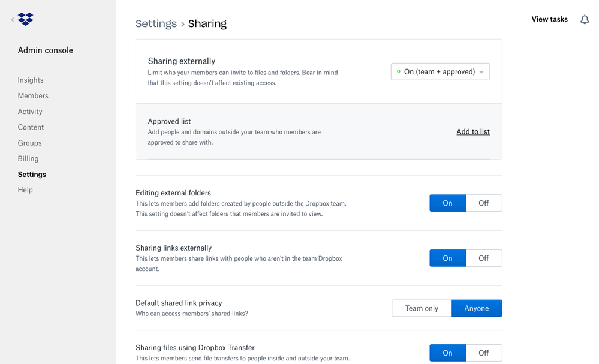This screenshot has width=599, height=364.
Task: Turn off Editing external folders
Action: (x=483, y=203)
